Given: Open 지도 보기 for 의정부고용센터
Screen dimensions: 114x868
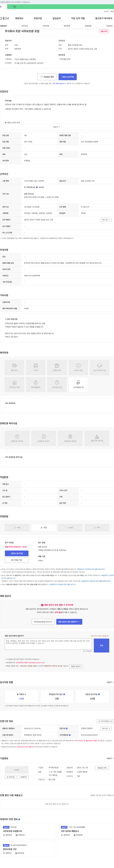Looking at the screenshot, I should 106,728.
